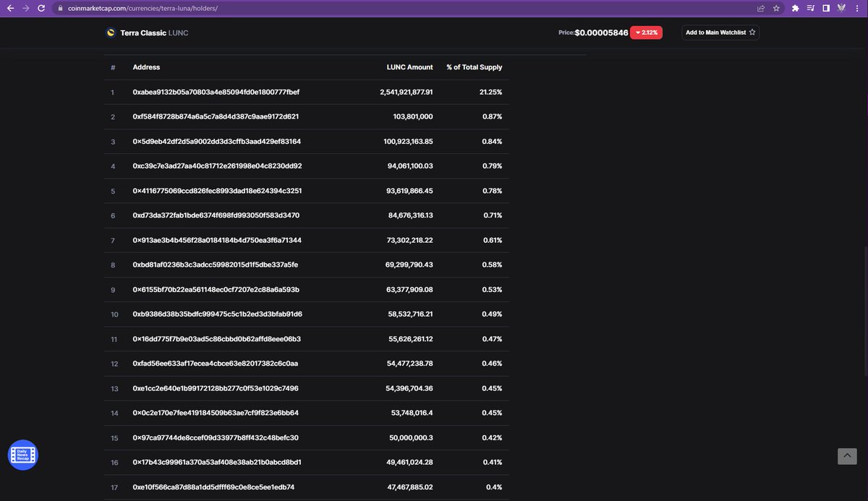Open address 0x5d9eb42df2d5a9002dd3d3cffb3aad429ef83164

point(217,142)
